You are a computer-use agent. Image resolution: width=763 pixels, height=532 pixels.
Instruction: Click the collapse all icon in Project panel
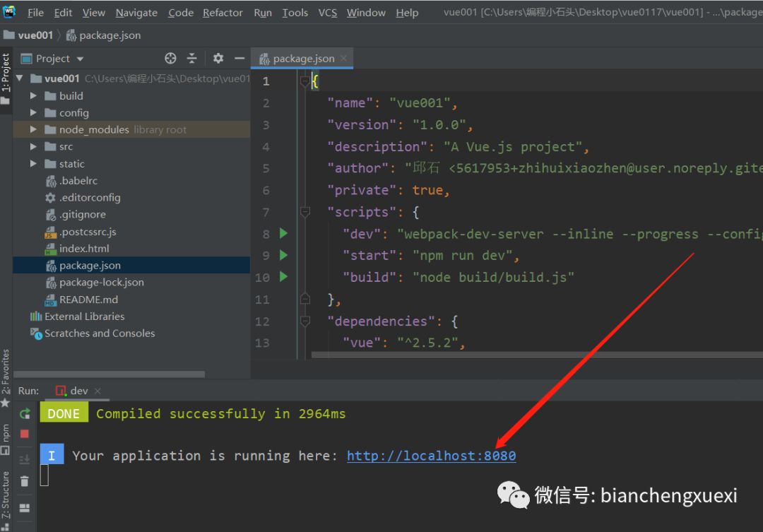click(x=191, y=59)
